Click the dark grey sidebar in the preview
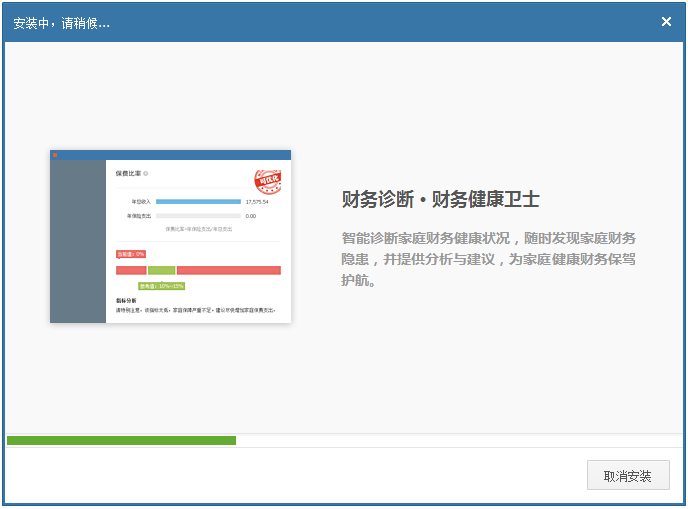Viewport: 688px width, 509px height. (x=78, y=240)
